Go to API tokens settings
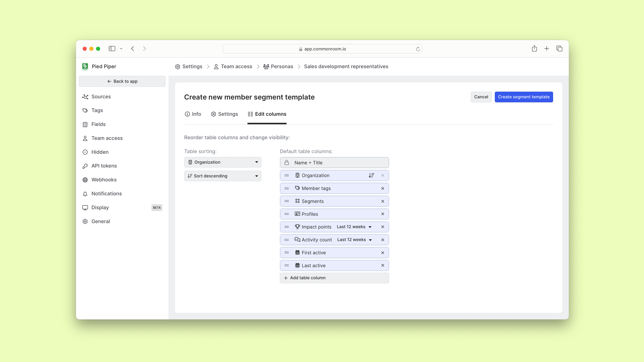 coord(104,166)
